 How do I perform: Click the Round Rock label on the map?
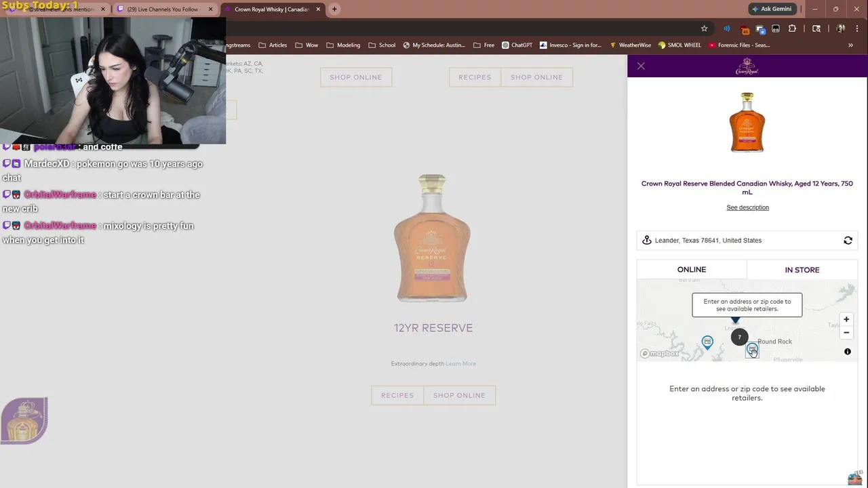coord(774,342)
